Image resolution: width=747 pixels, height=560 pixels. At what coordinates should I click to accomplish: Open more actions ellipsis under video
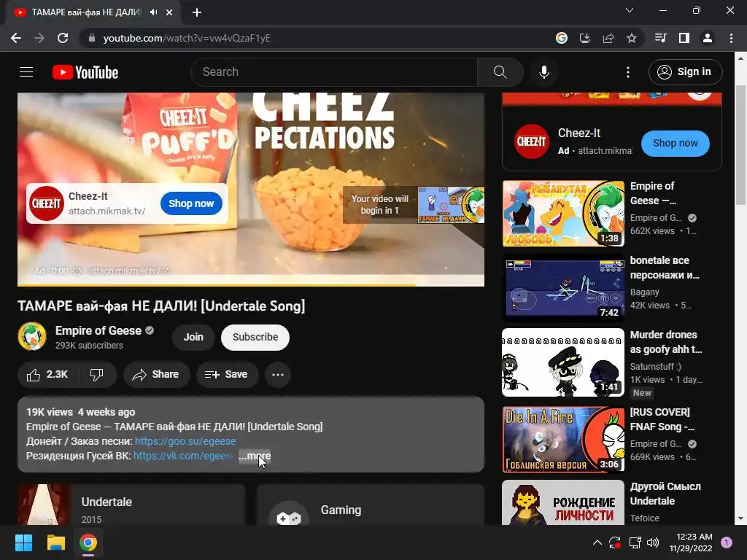click(x=278, y=374)
